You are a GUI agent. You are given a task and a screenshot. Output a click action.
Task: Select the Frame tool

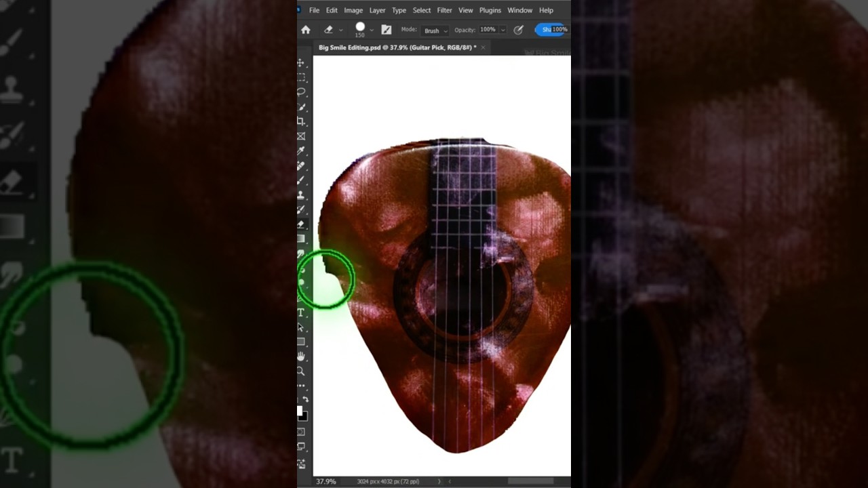pos(301,136)
